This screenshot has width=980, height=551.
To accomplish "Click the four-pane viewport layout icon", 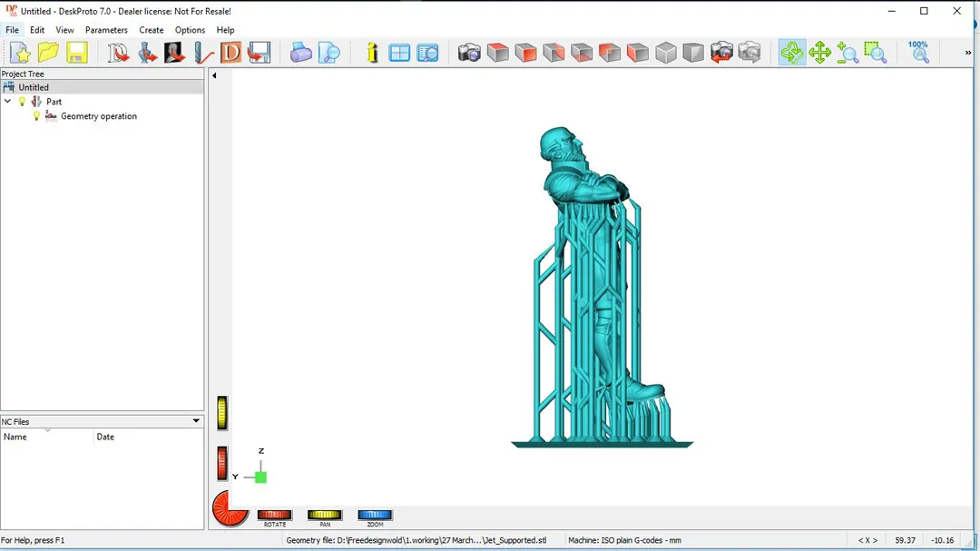I will 399,53.
